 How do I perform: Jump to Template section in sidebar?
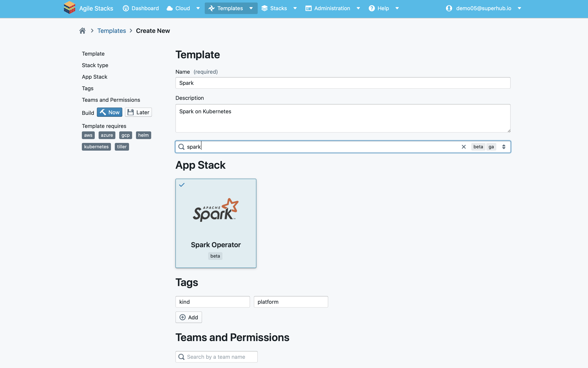pyautogui.click(x=93, y=53)
